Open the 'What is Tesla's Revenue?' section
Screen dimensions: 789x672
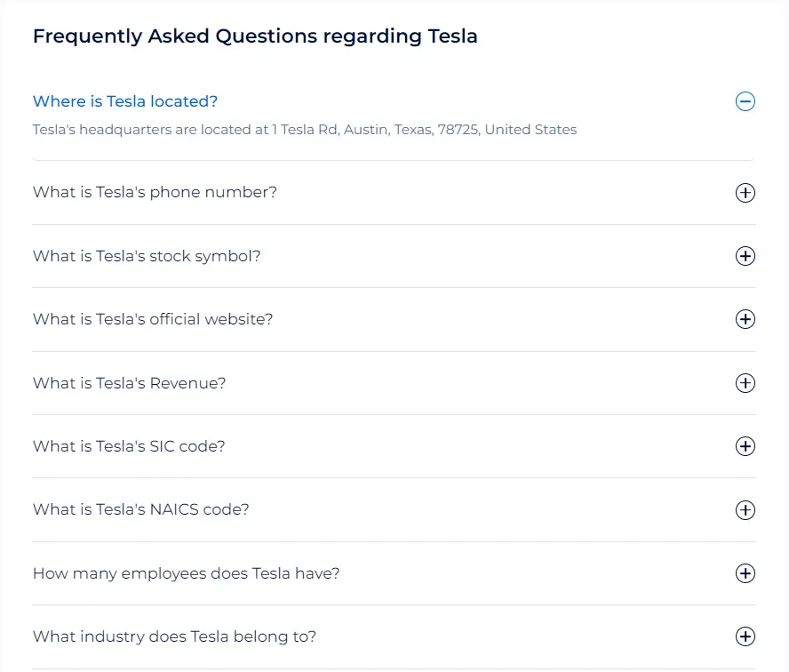pyautogui.click(x=130, y=383)
